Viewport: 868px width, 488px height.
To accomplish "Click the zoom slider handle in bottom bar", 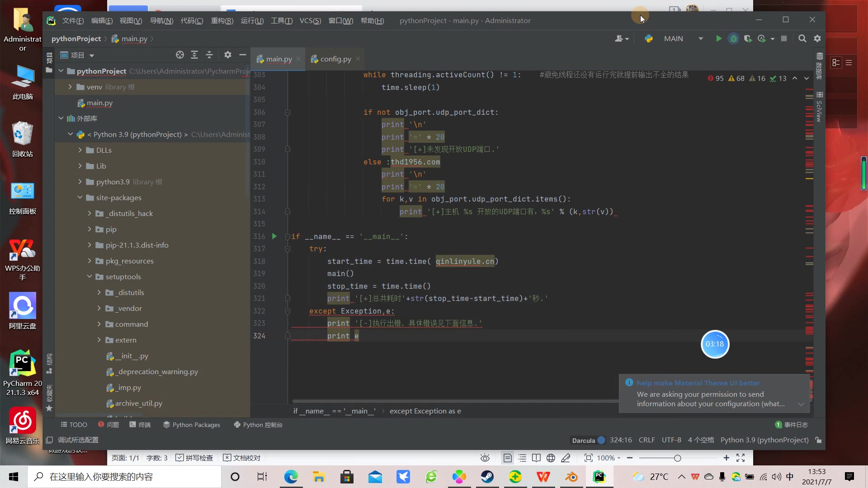I will click(x=677, y=458).
